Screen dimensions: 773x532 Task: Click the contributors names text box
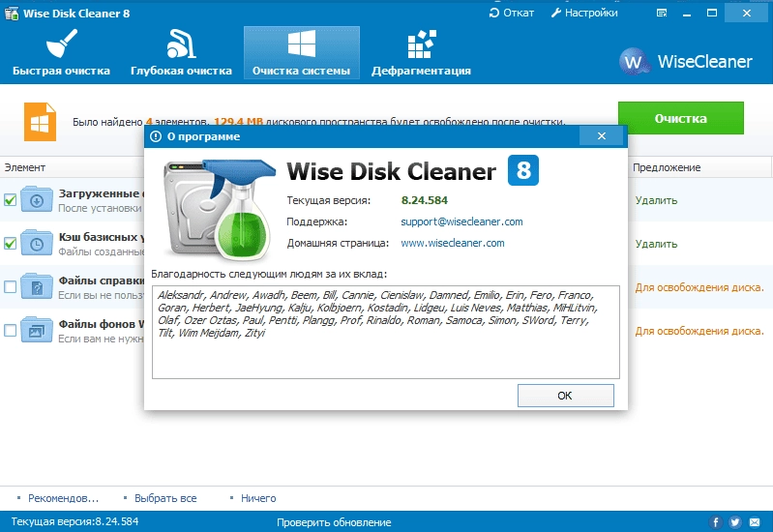click(x=385, y=332)
